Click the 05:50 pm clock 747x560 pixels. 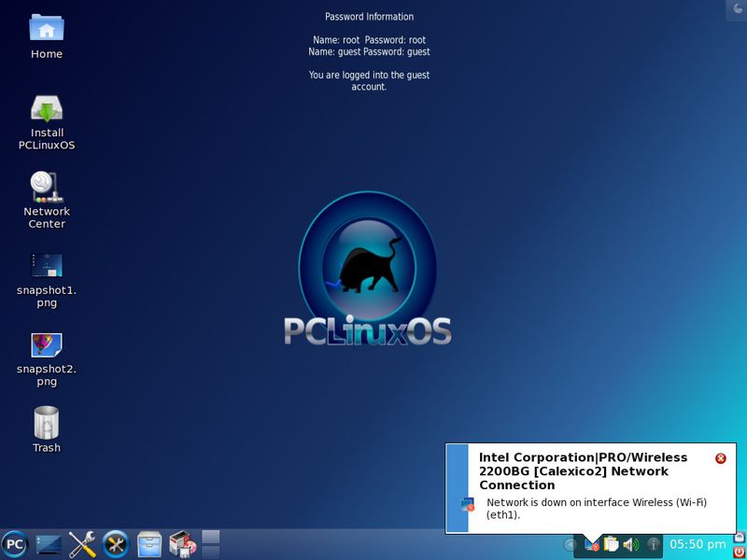click(698, 544)
